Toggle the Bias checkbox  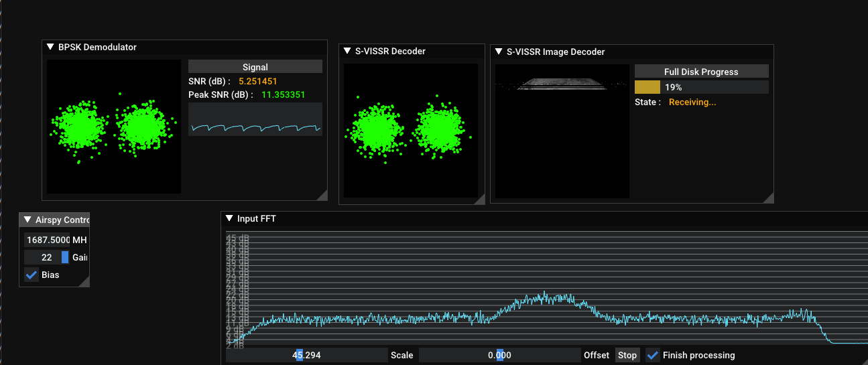point(32,275)
